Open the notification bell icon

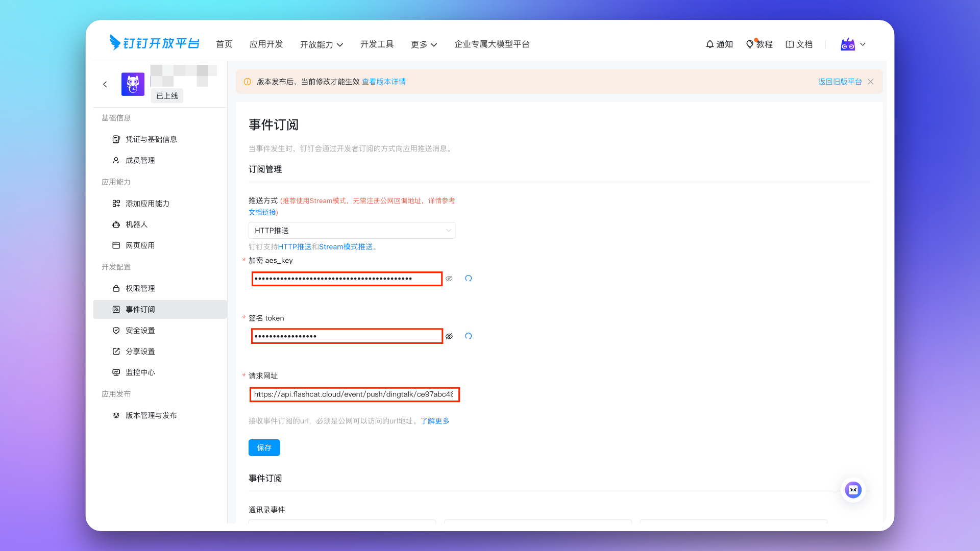(x=709, y=44)
